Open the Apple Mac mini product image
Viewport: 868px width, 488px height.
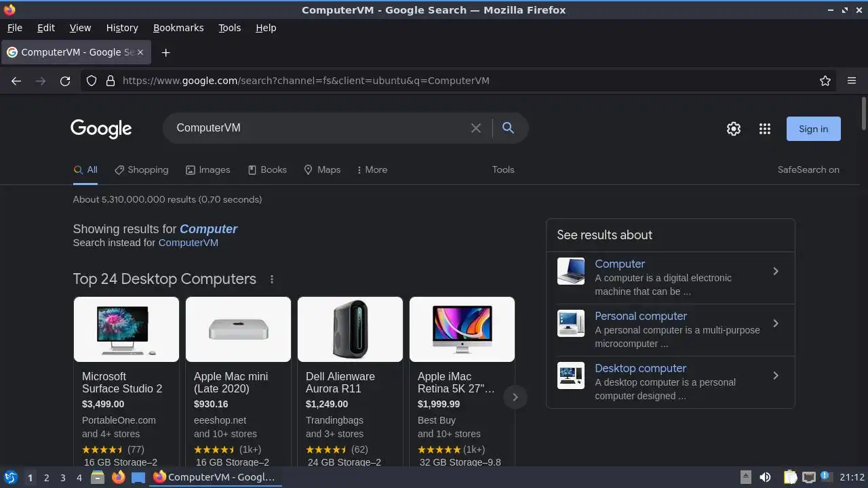coord(238,329)
